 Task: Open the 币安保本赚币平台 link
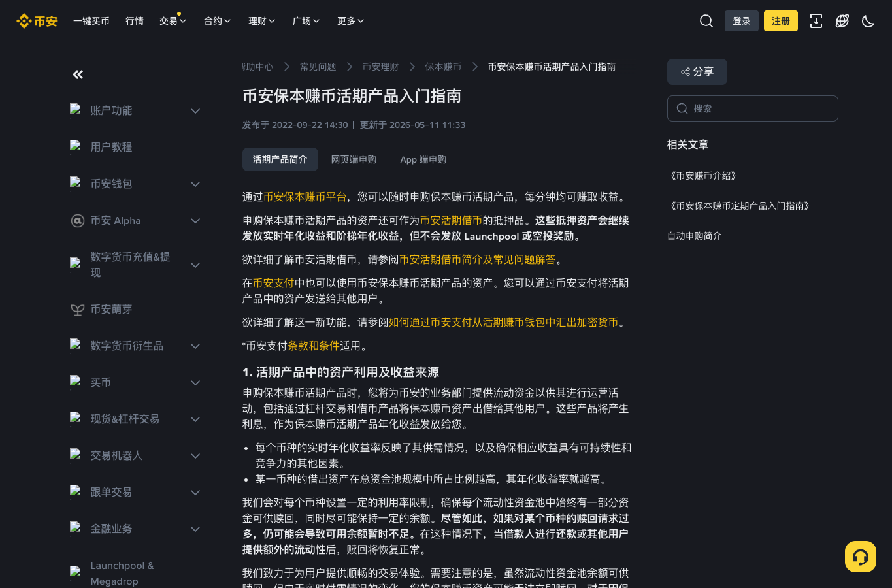point(305,197)
